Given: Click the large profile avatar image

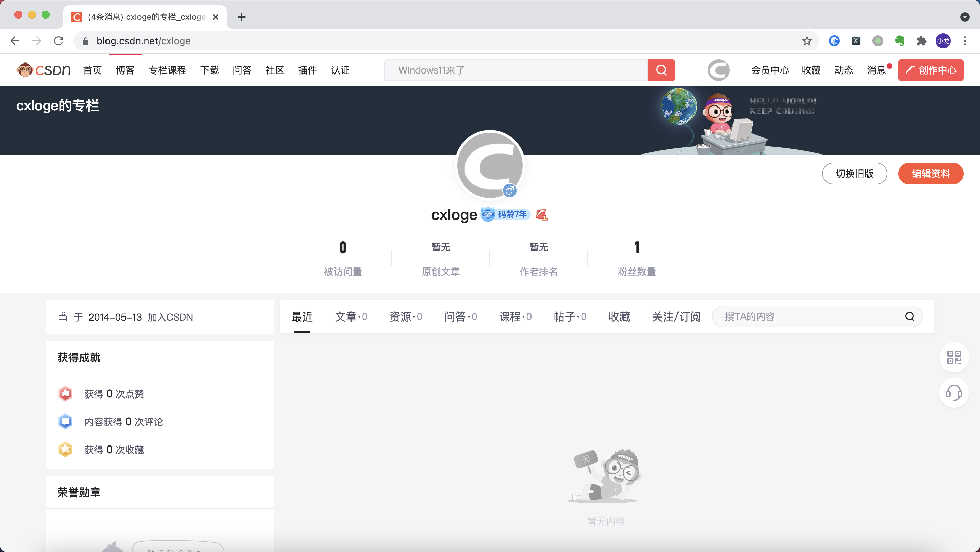Looking at the screenshot, I should pos(490,165).
